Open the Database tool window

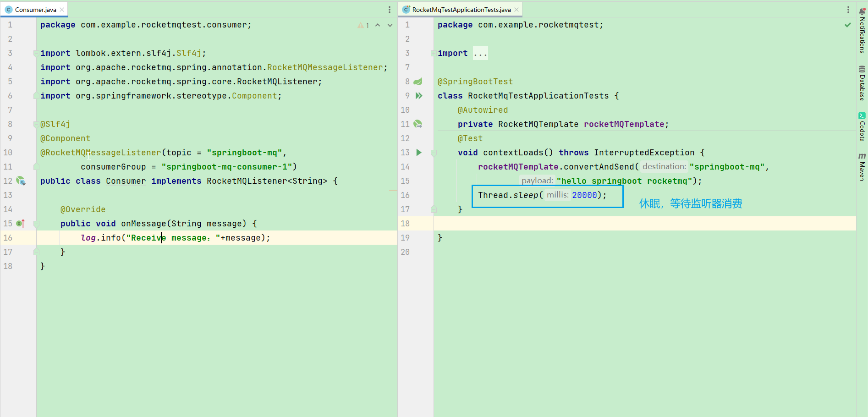click(x=862, y=83)
